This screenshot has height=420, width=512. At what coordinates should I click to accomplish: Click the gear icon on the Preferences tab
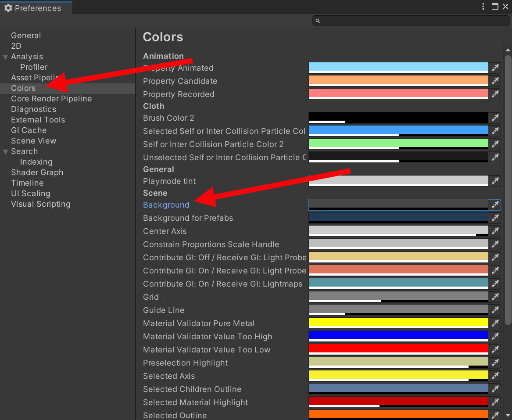coord(8,8)
